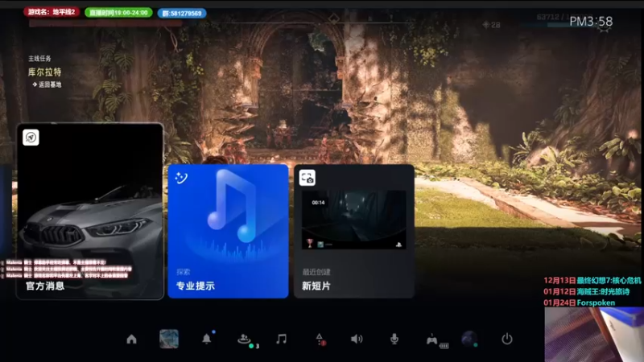Toggle the Mic microphone icon
The height and width of the screenshot is (362, 644).
[394, 339]
